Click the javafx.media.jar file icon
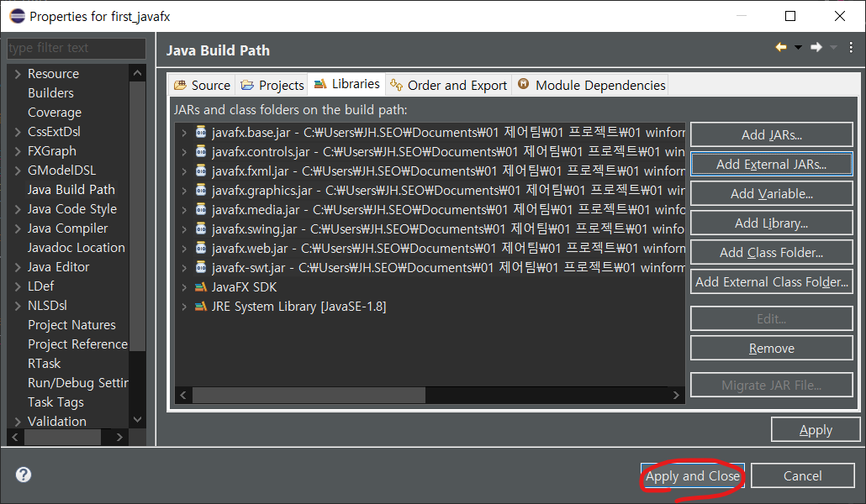 click(201, 209)
